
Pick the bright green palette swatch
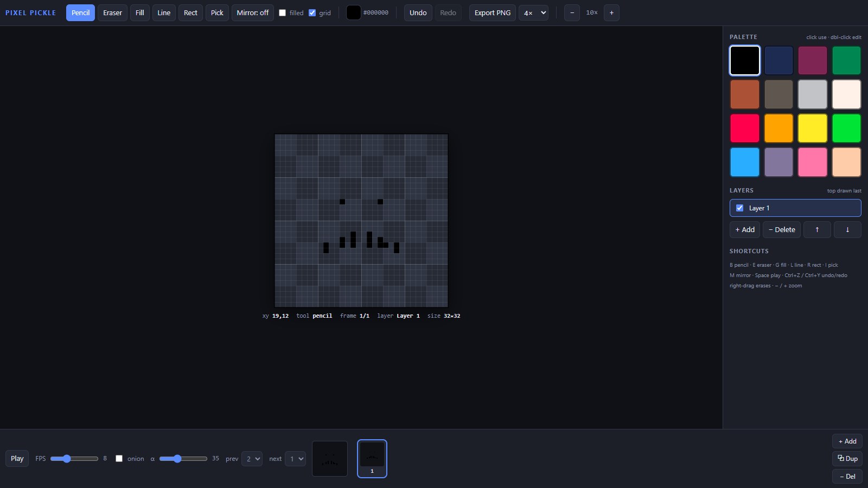[846, 128]
